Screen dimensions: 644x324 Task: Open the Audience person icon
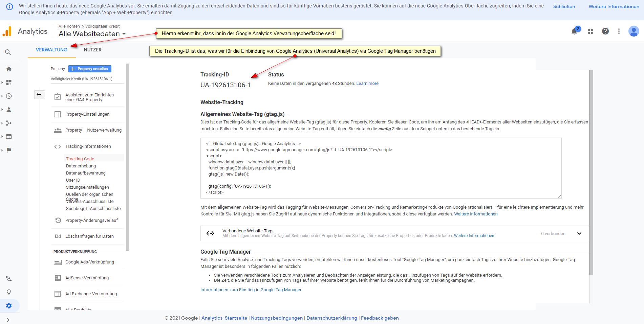pyautogui.click(x=9, y=110)
